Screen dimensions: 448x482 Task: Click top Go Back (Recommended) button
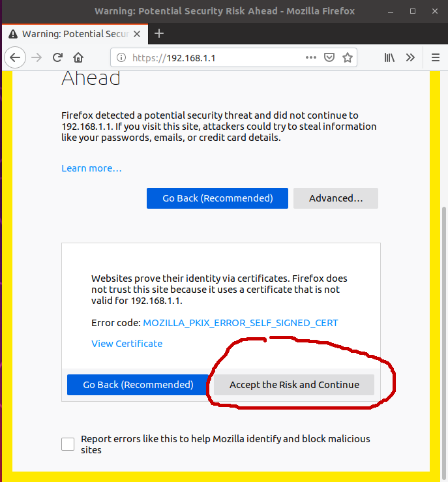click(217, 198)
